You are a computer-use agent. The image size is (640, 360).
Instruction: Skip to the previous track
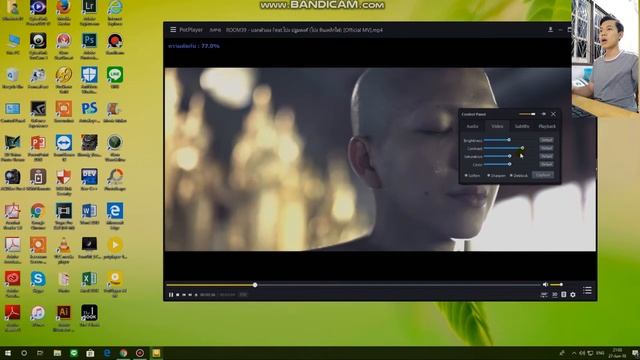pos(184,295)
